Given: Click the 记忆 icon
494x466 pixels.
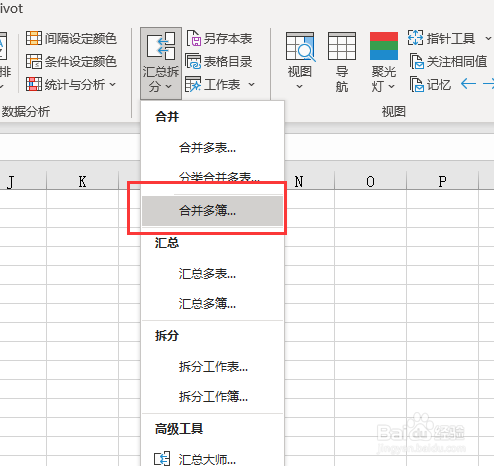Looking at the screenshot, I should point(416,84).
